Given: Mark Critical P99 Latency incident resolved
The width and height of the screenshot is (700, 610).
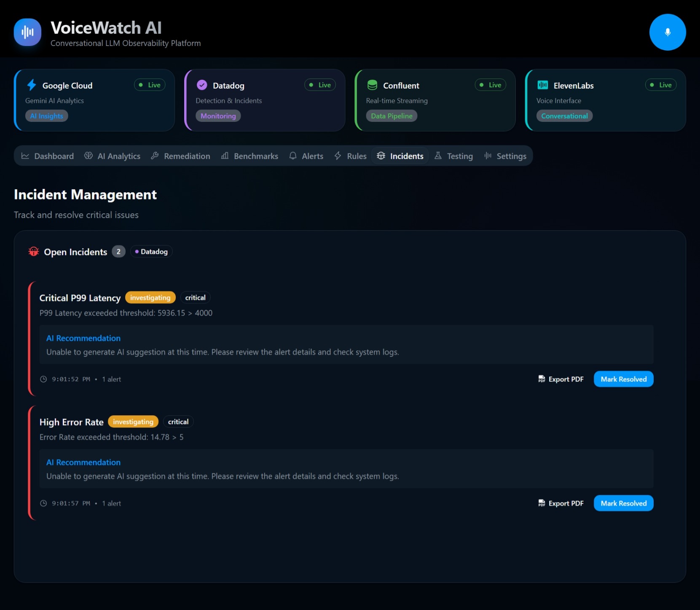Looking at the screenshot, I should 624,379.
